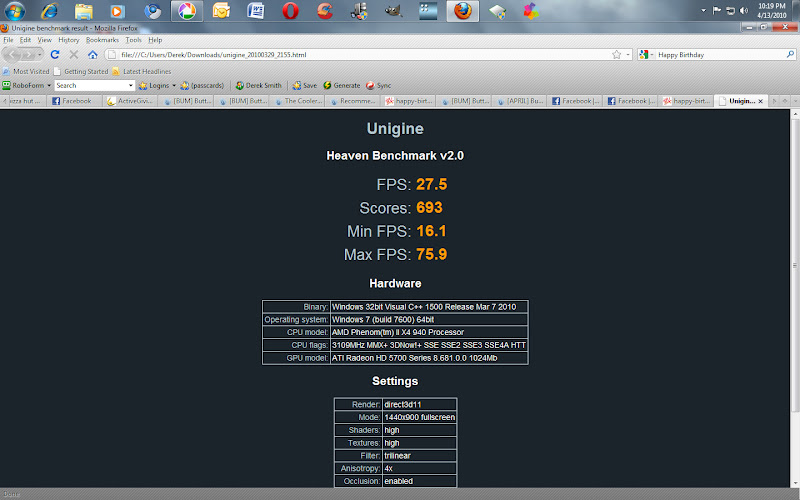Switch to the [APRIL] Bu... tab
The image size is (800, 500).
coord(520,101)
